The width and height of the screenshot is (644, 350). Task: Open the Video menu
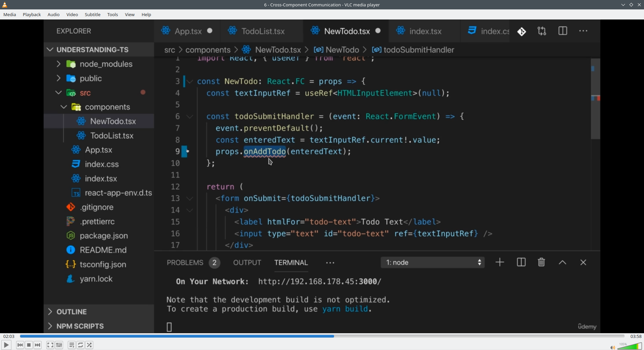tap(72, 15)
